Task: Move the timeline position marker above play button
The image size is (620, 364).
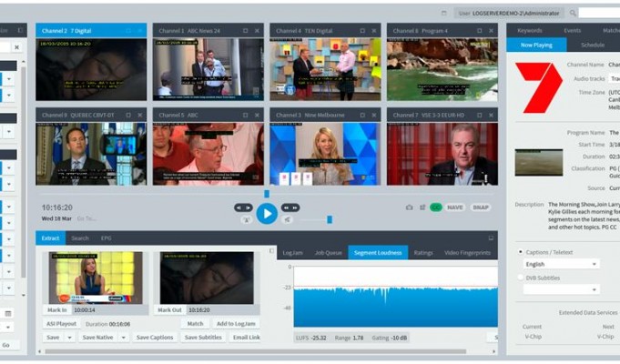Action: tap(267, 194)
